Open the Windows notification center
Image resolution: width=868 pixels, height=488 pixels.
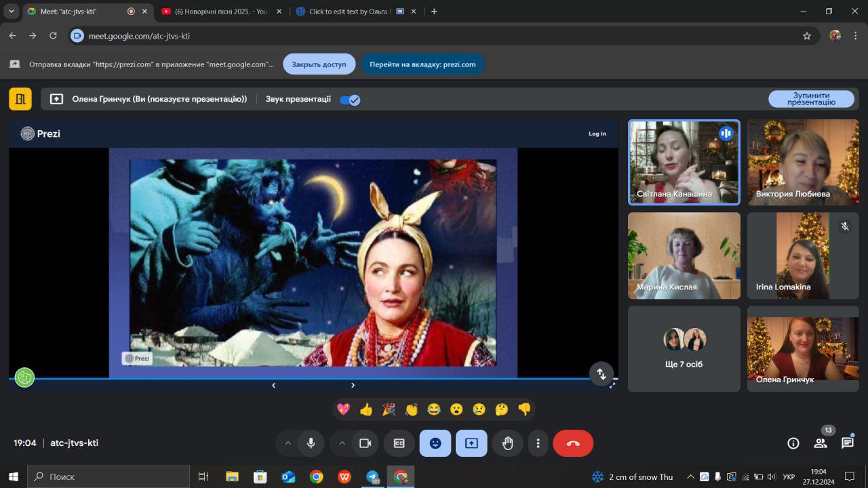849,476
